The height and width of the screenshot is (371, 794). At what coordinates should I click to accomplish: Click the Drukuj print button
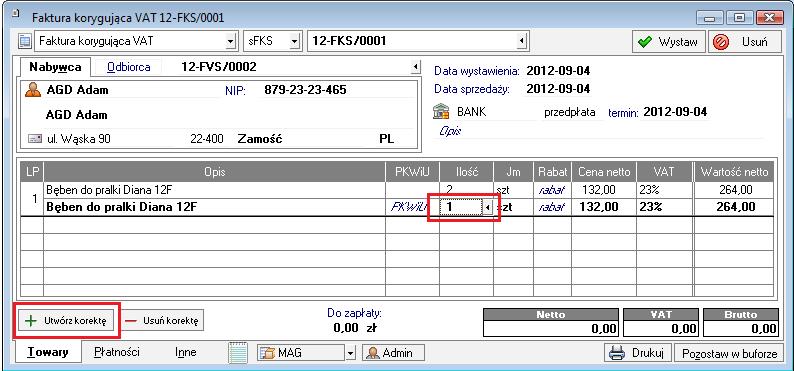click(639, 353)
